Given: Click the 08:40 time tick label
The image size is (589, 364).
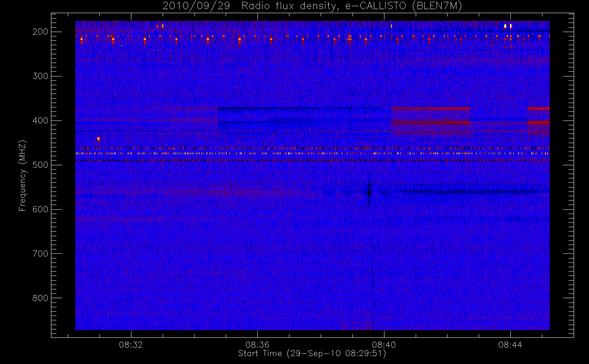Looking at the screenshot, I should 384,345.
